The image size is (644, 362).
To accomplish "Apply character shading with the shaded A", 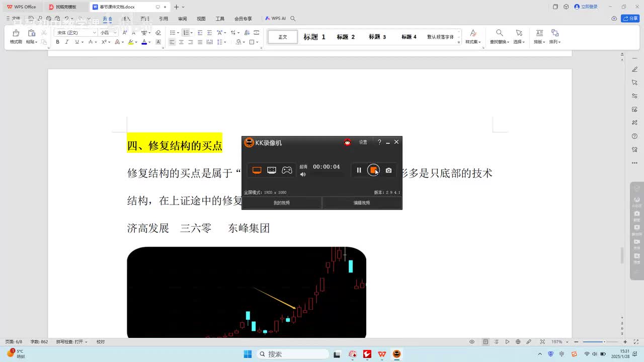I will click(158, 42).
